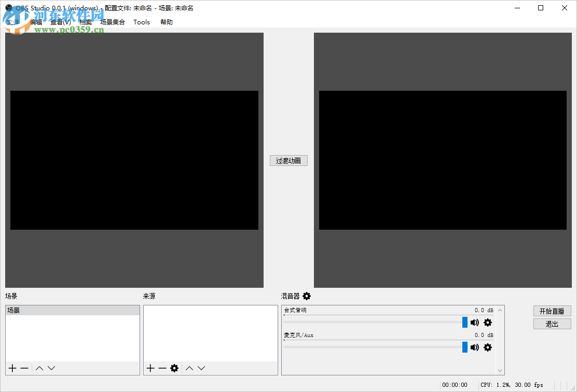Open mixer settings gear next to 混音器
577x392 pixels.
point(307,296)
